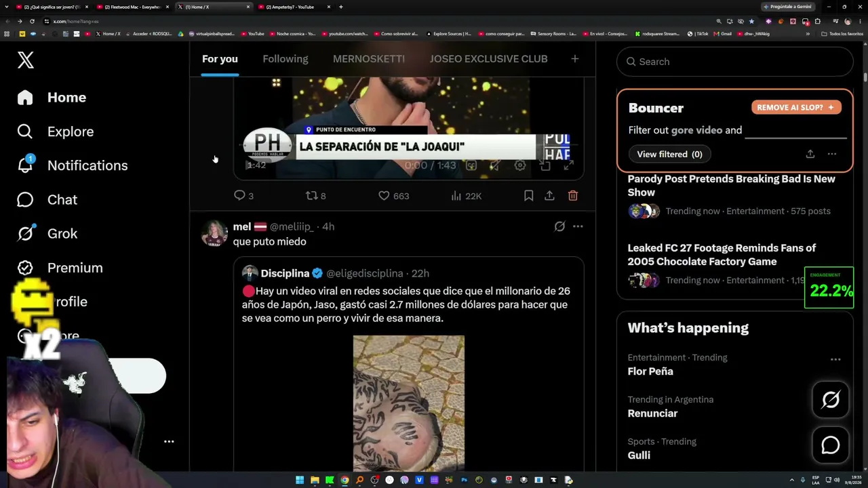Screen dimensions: 868x488
Task: Toggle video captions (CC) button
Action: (x=471, y=165)
